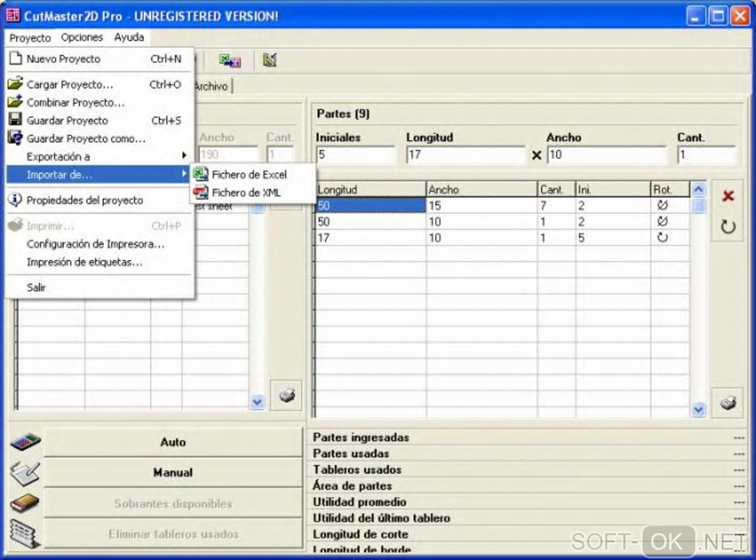Click the Fichero de Excel icon

pos(201,174)
